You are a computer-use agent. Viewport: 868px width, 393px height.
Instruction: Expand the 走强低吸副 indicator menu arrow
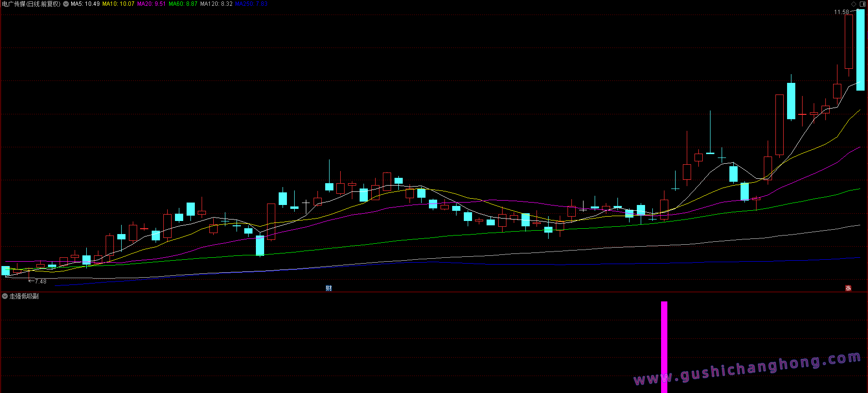click(x=5, y=296)
